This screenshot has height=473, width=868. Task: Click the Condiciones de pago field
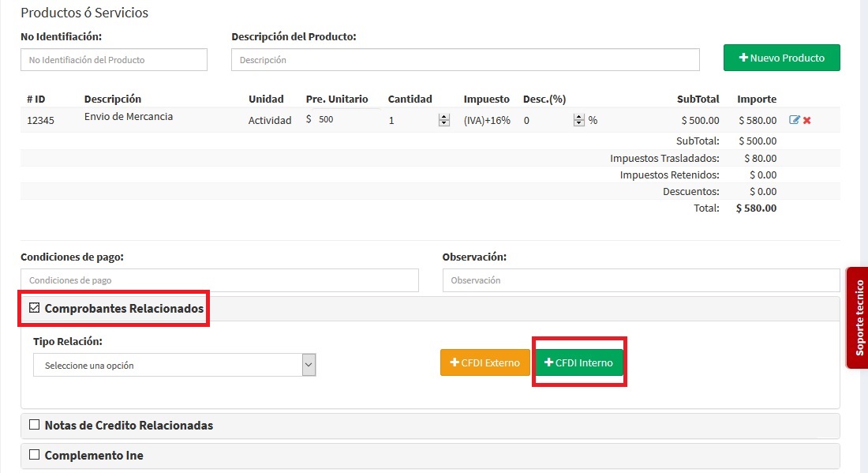coord(219,280)
